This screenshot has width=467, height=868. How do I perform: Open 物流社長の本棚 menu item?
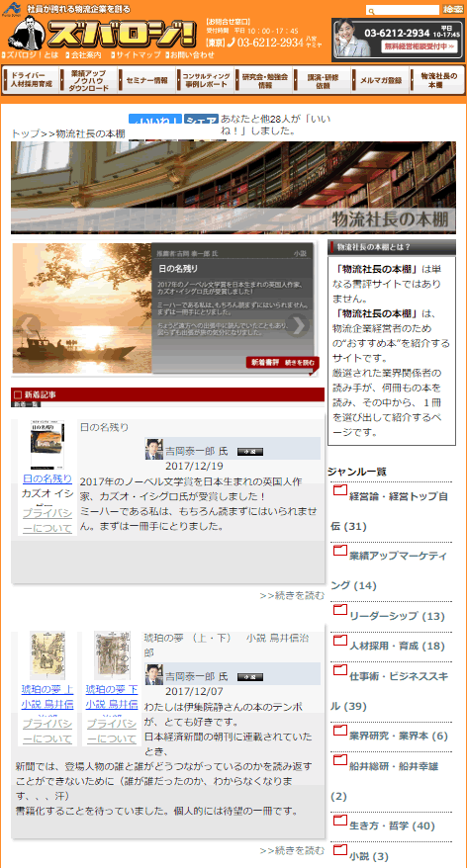(x=437, y=80)
